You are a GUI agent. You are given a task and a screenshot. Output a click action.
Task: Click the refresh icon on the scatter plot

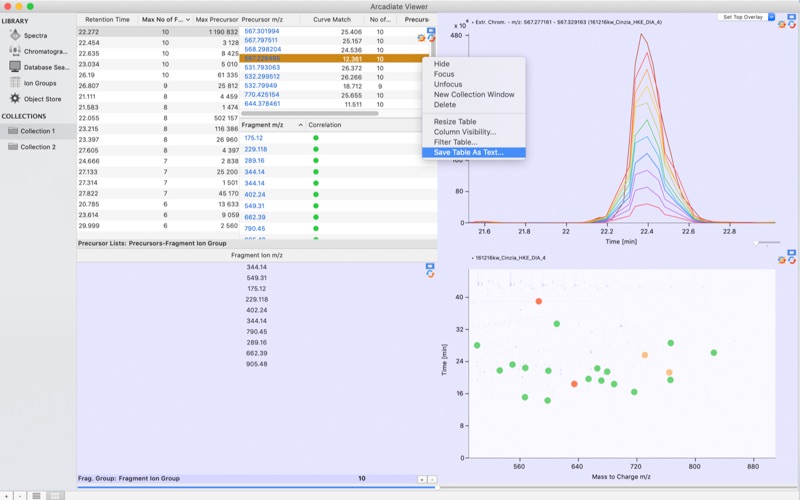coord(791,260)
